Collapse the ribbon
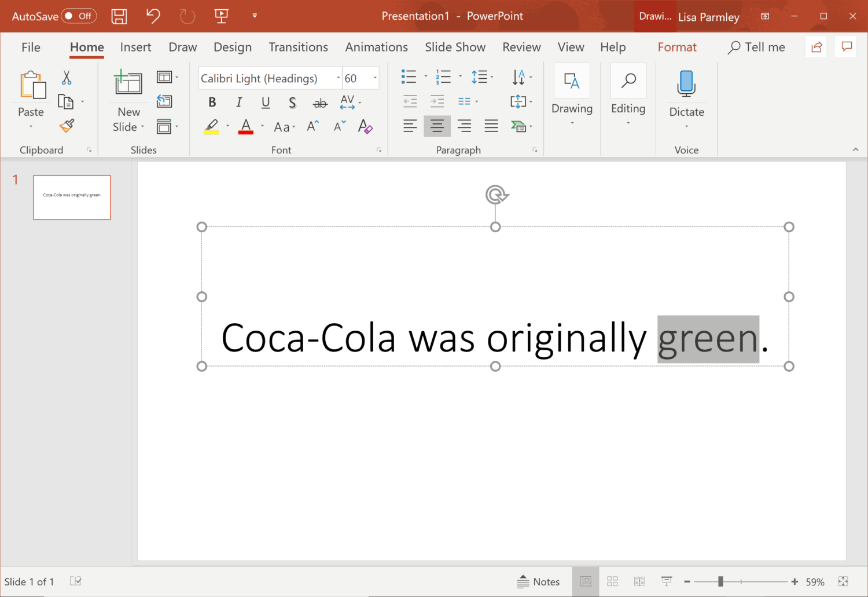 point(855,149)
